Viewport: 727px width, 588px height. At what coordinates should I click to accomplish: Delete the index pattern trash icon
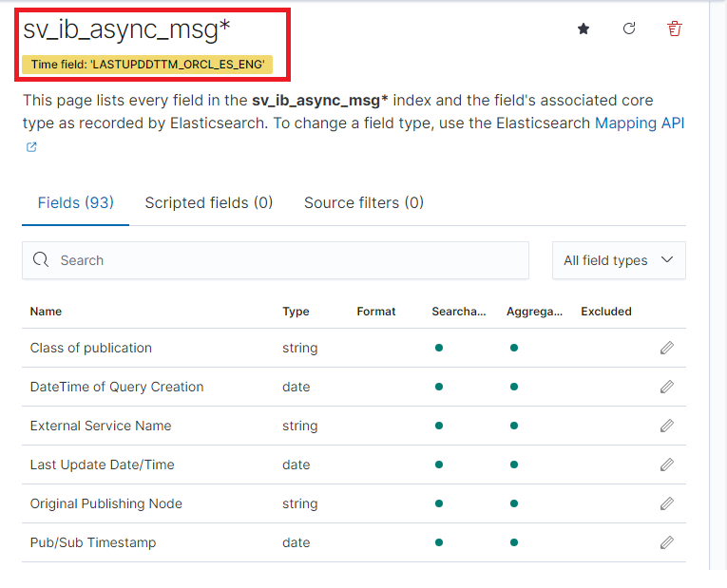[675, 29]
